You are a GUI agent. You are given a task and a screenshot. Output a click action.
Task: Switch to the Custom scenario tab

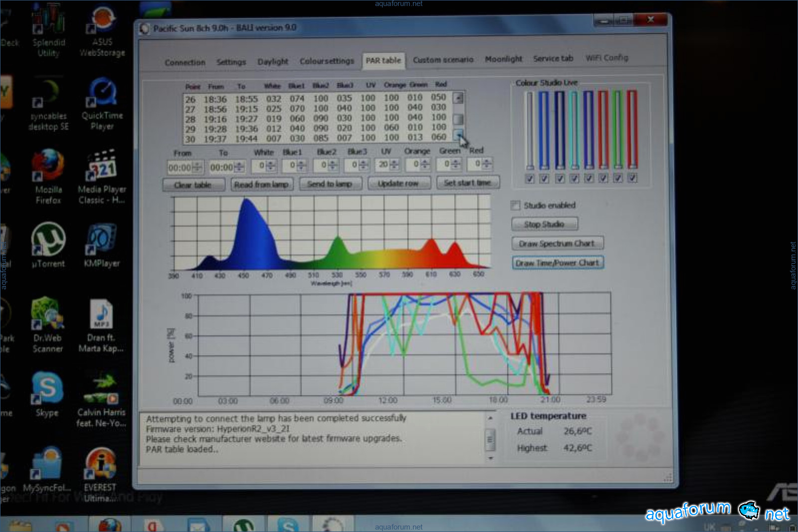pos(443,60)
